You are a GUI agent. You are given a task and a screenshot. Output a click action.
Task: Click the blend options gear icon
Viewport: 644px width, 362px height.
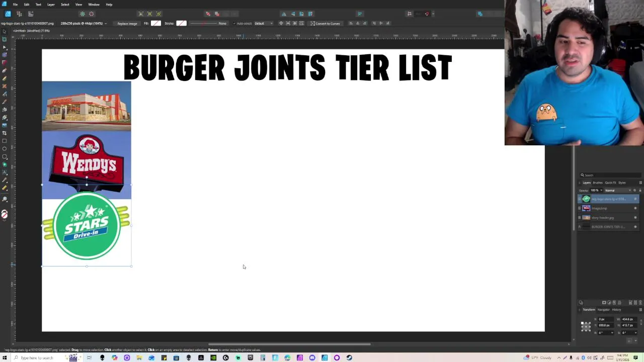coord(634,191)
